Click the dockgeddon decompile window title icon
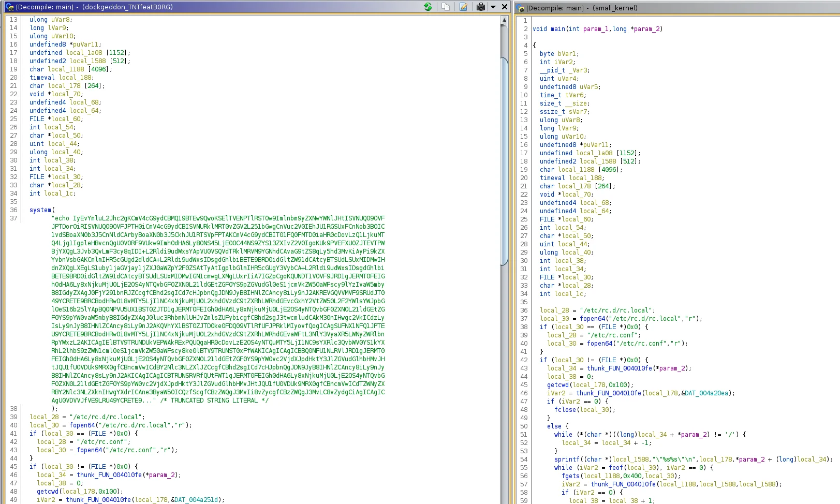Screen dimensions: 840x504 (9, 7)
